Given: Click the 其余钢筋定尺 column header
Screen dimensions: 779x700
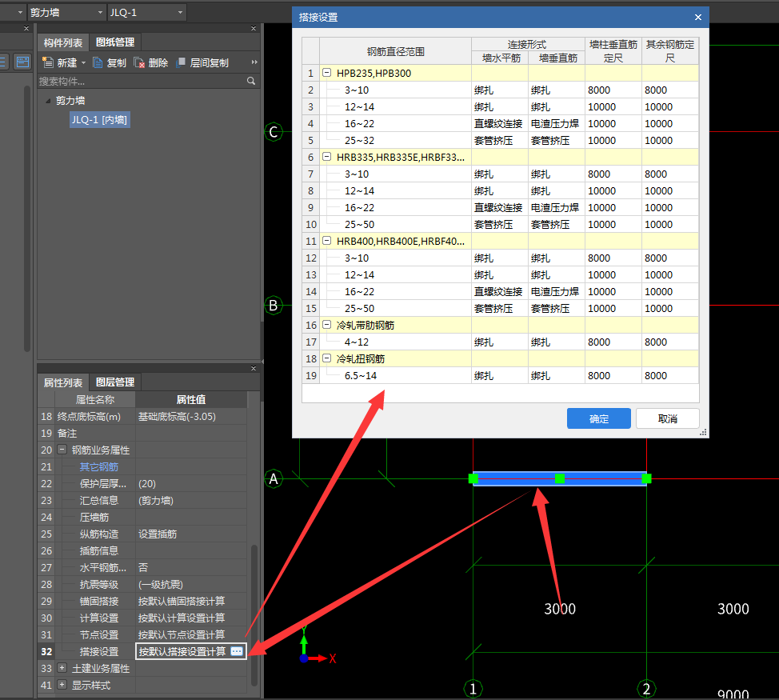Looking at the screenshot, I should point(670,51).
